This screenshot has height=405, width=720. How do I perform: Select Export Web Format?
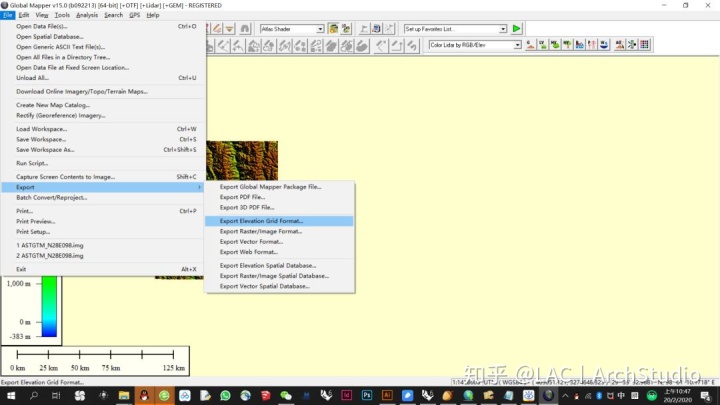point(279,252)
